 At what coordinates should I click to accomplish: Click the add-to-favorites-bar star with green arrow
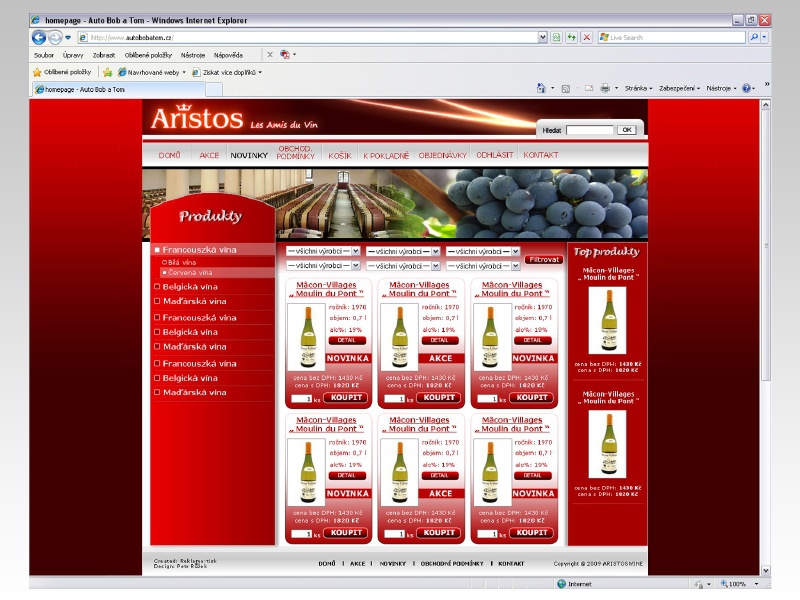tap(107, 72)
